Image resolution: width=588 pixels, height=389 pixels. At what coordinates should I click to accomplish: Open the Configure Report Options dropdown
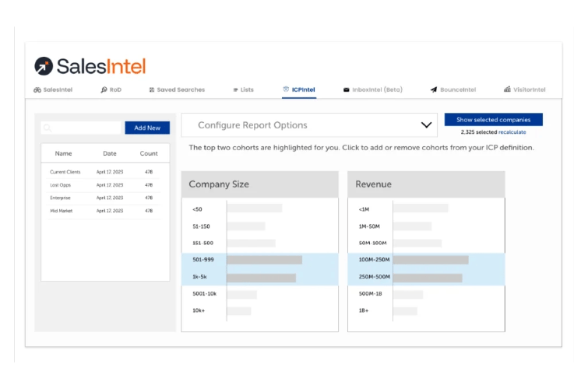point(309,125)
